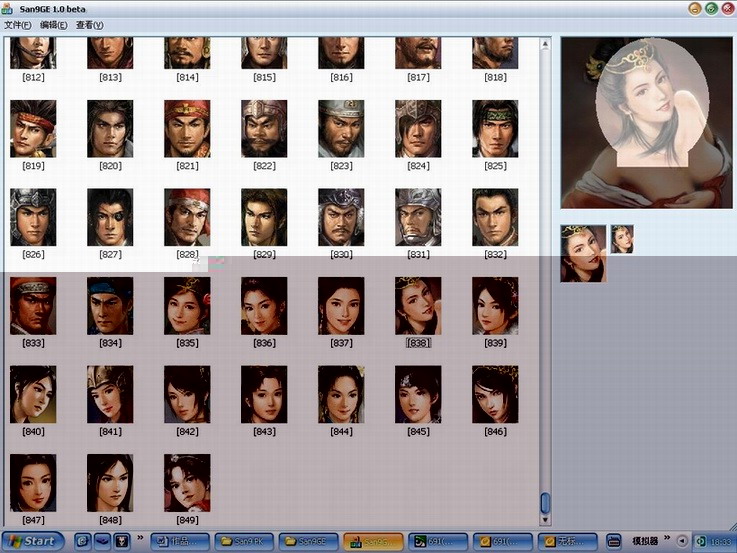Expand the quick launch overflow chevron
737x553 pixels.
139,537
